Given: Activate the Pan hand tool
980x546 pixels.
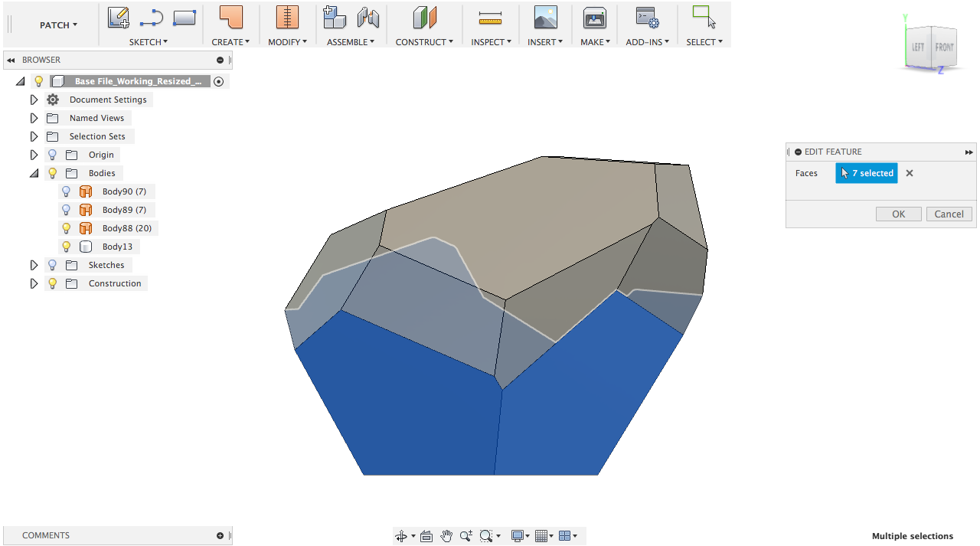Looking at the screenshot, I should pyautogui.click(x=446, y=536).
